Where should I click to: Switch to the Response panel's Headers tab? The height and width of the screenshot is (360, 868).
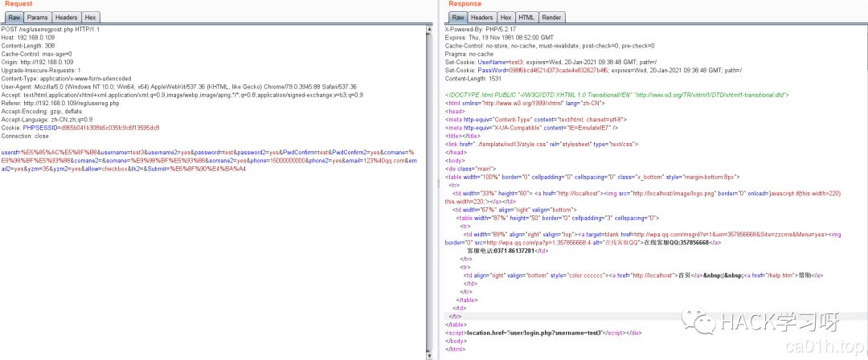[481, 18]
